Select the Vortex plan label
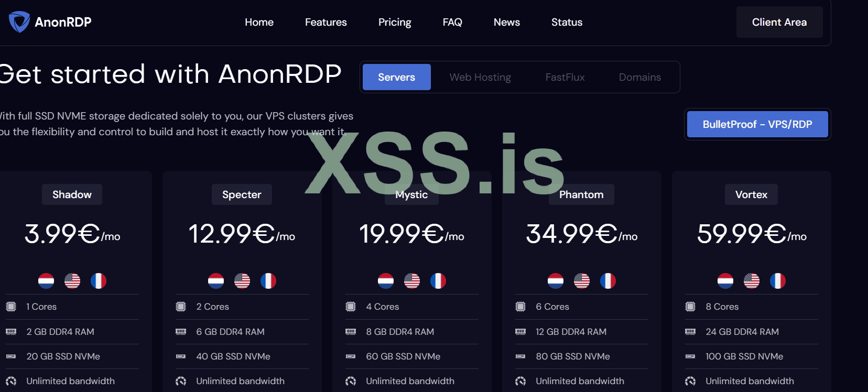The image size is (868, 392). [751, 194]
